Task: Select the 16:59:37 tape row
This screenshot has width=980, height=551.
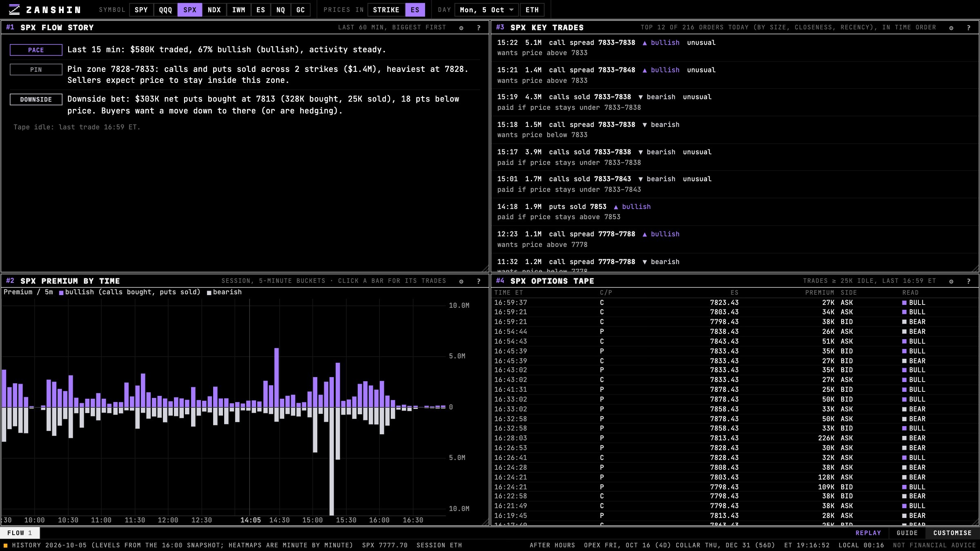Action: tap(735, 302)
